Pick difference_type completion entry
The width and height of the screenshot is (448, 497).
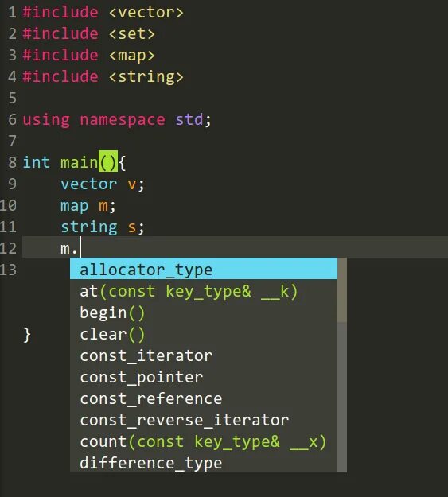pyautogui.click(x=204, y=463)
